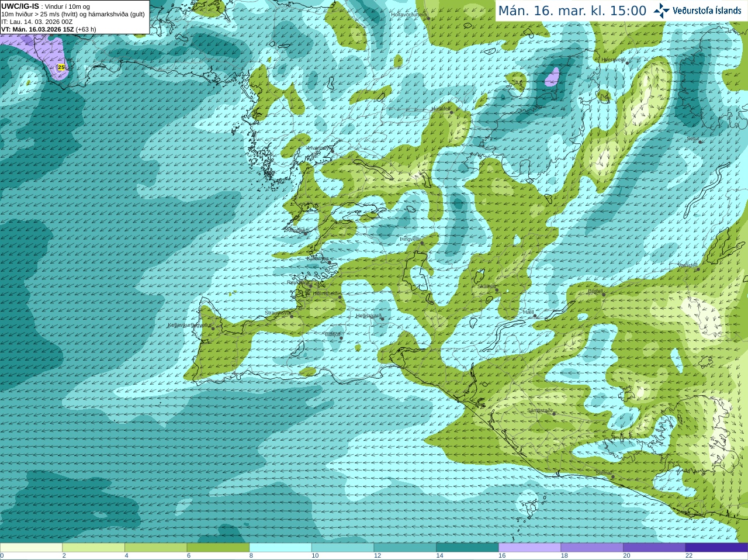Select the VT: Mán. 16.03.2026 15Z validity line
The width and height of the screenshot is (748, 560).
[49, 29]
